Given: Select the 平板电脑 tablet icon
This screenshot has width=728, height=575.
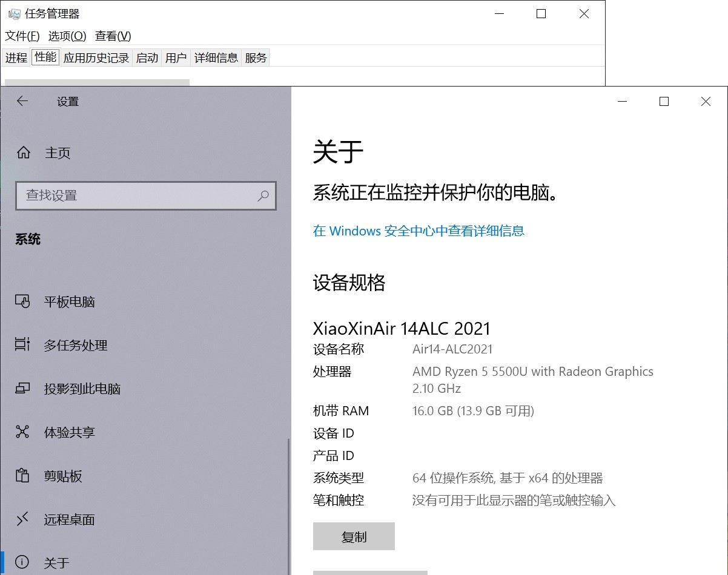Looking at the screenshot, I should coord(22,301).
